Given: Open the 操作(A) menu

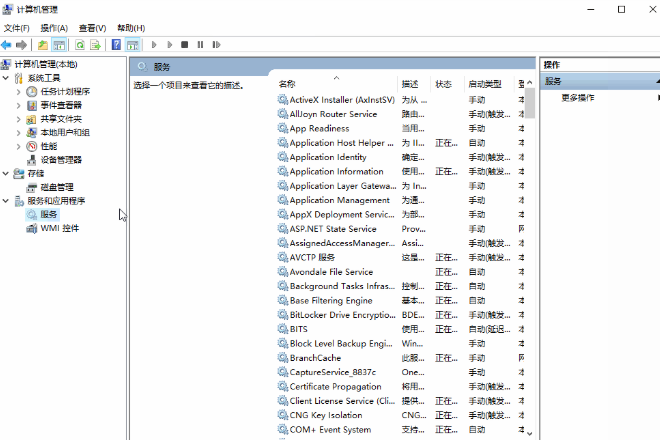Looking at the screenshot, I should tap(54, 28).
